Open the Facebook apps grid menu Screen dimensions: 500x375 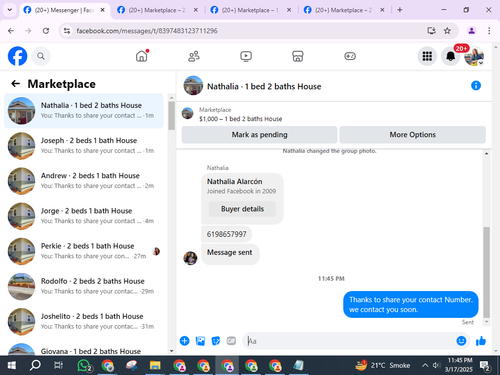pos(427,56)
